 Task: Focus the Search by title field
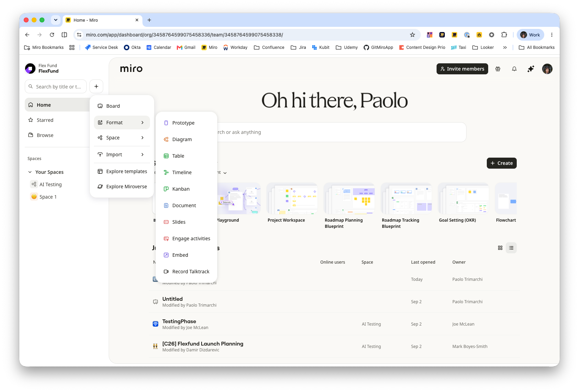[56, 87]
